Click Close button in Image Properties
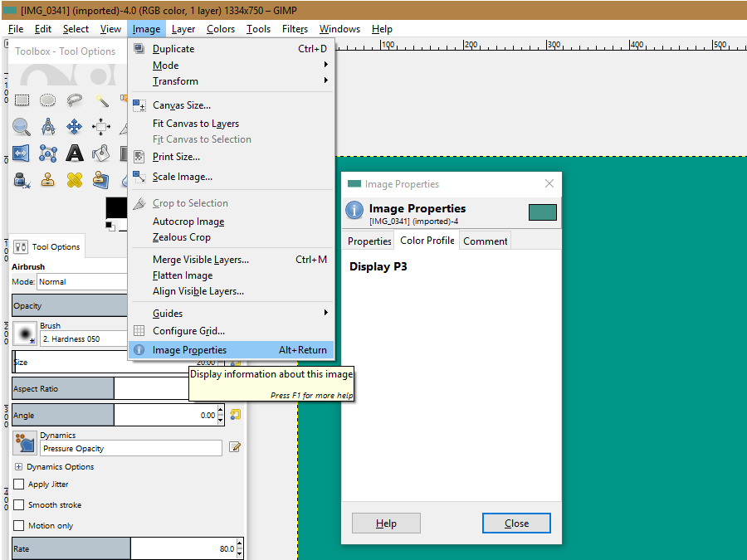Screen dimensions: 747x560 pos(516,523)
